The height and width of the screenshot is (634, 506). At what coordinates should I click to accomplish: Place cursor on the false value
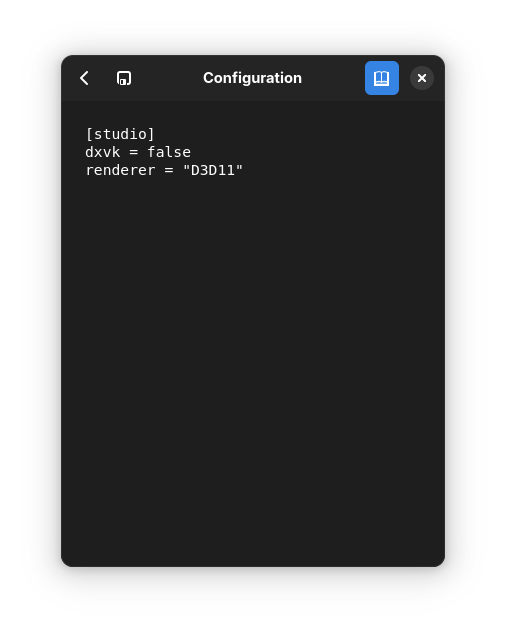[169, 152]
